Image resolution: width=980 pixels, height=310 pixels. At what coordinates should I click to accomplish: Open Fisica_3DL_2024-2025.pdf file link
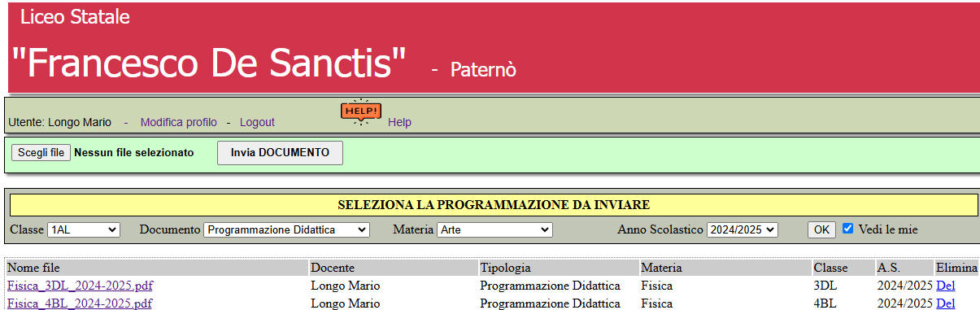click(x=80, y=286)
